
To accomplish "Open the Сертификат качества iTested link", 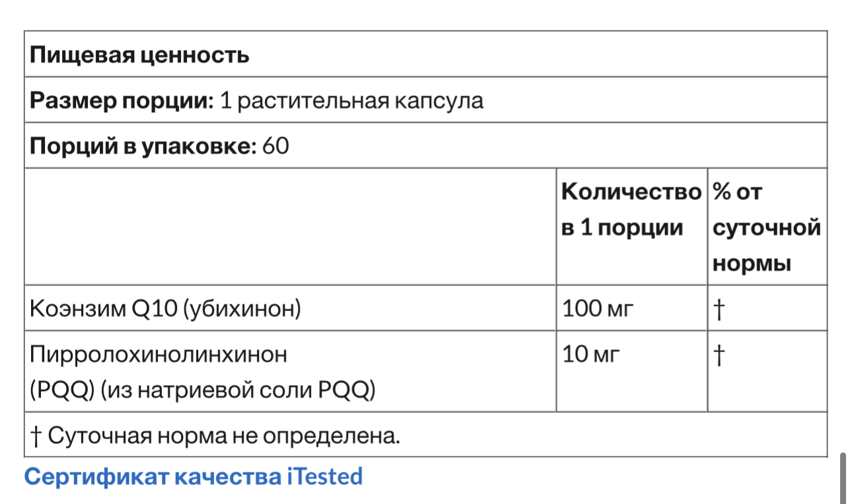I will 194,476.
